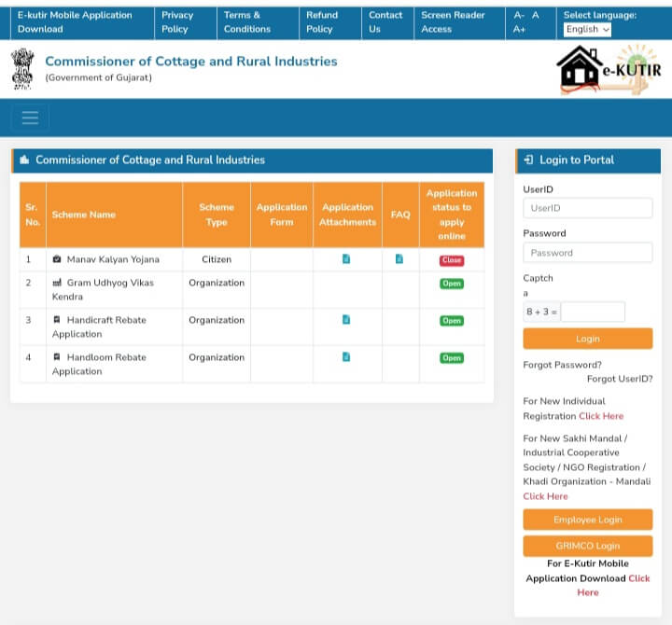This screenshot has width=672, height=625.
Task: Open Handloom Rebate Application attachments icon
Action: pyautogui.click(x=346, y=357)
